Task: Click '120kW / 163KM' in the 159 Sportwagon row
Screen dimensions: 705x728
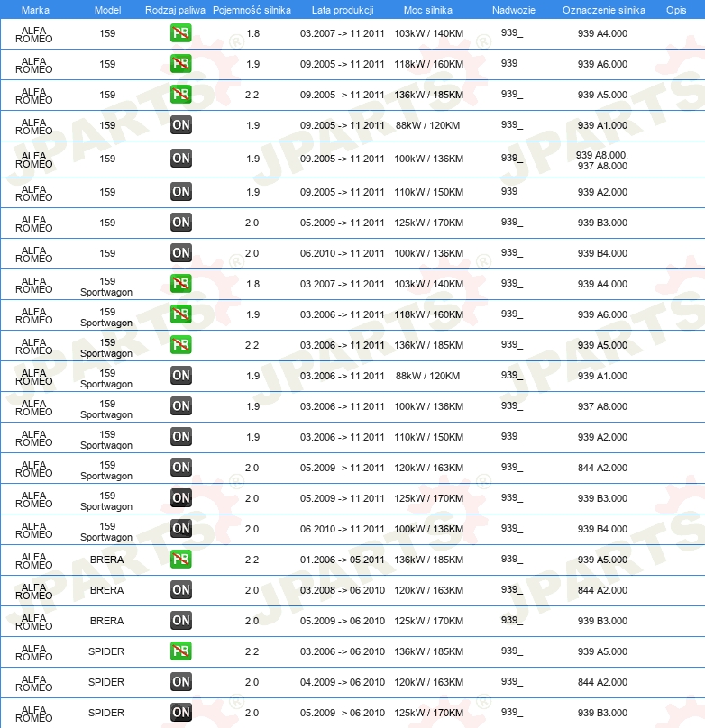Action: [428, 468]
